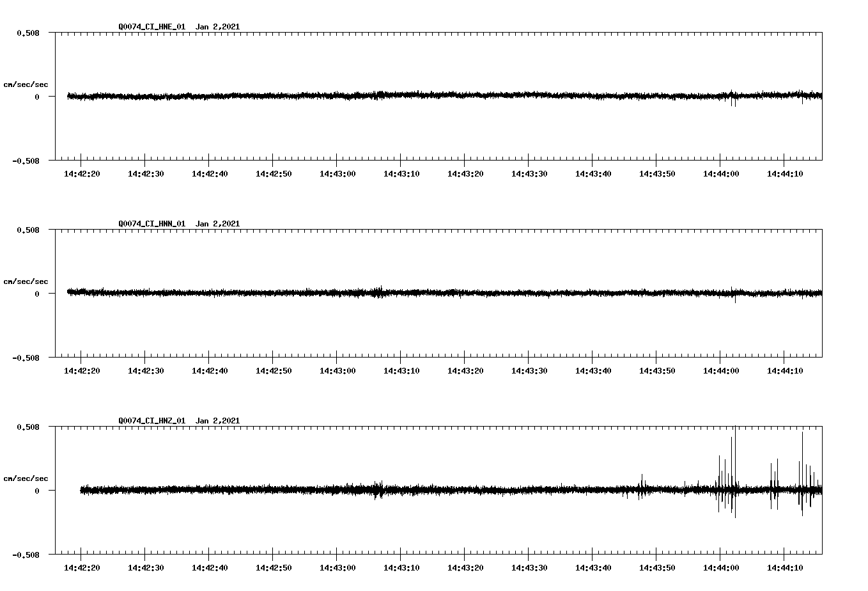Click the cm/sec/sec unit label of HNE plot
The height and width of the screenshot is (591, 868).
[x=26, y=84]
